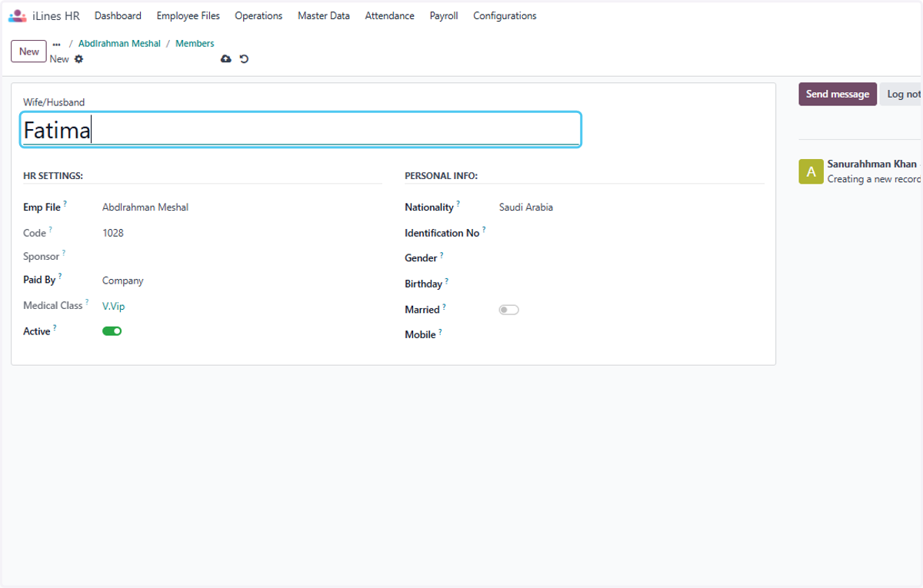This screenshot has height=588, width=923.
Task: Click the HR SETTINGS section heading
Action: click(53, 176)
